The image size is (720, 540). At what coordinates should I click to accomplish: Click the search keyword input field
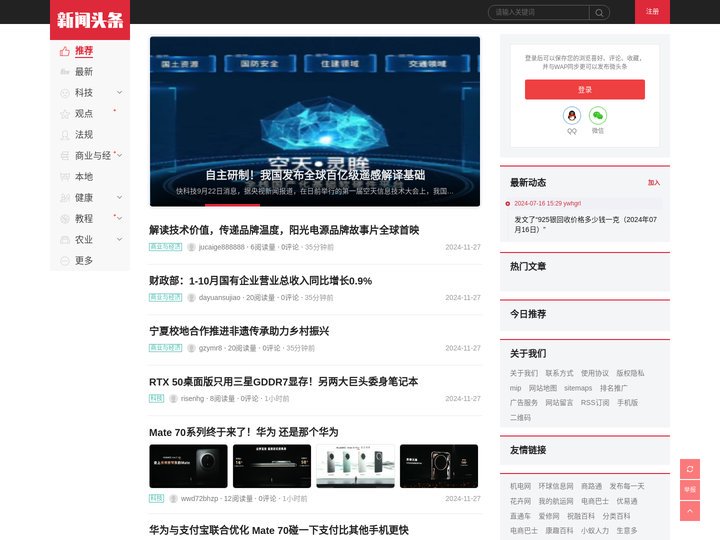pos(539,12)
